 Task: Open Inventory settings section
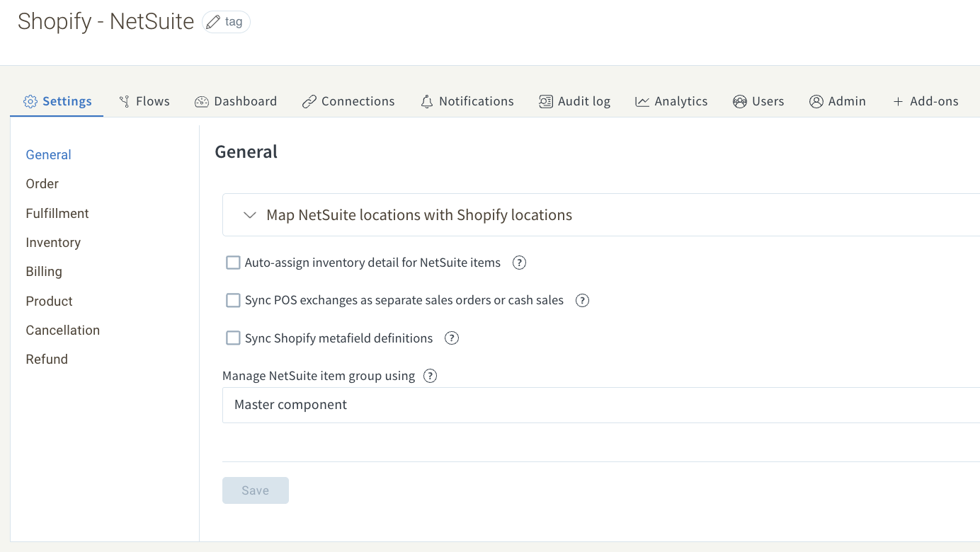pyautogui.click(x=53, y=243)
